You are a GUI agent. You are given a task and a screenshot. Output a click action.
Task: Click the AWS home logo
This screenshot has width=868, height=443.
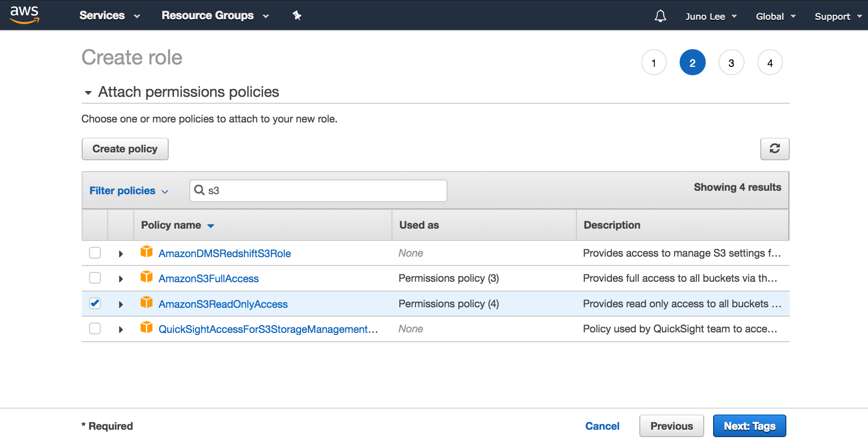[24, 15]
